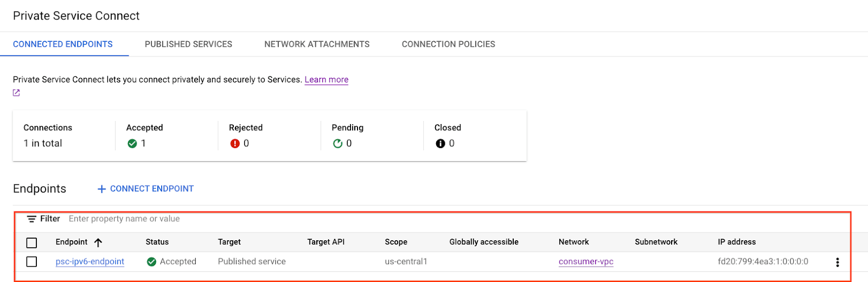
Task: Click the filter property input field
Action: pyautogui.click(x=217, y=219)
